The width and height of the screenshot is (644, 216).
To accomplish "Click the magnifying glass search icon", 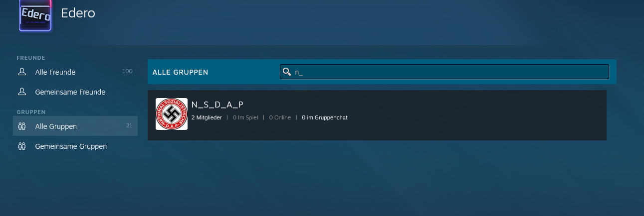I will coord(287,72).
